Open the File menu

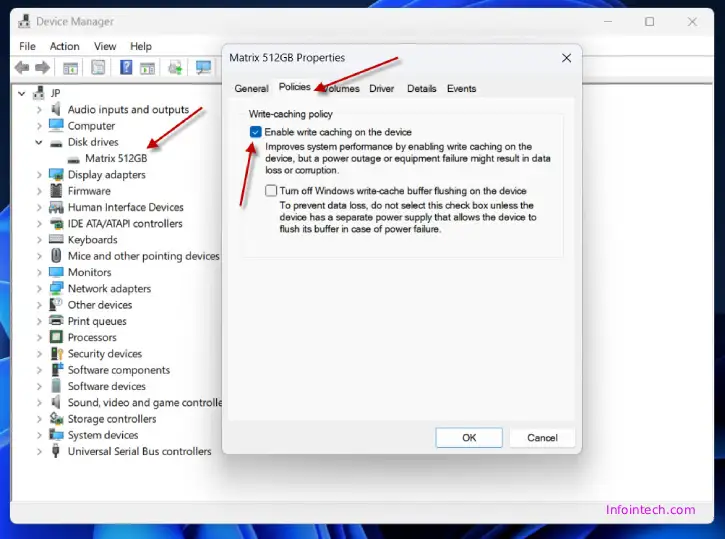click(x=27, y=46)
